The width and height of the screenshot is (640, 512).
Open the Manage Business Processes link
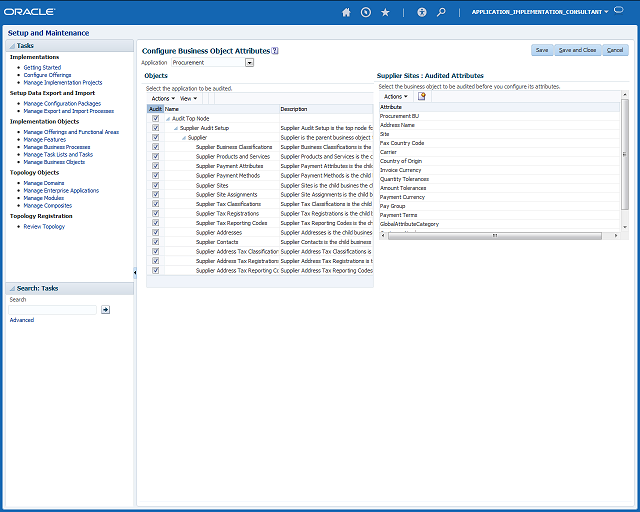click(x=57, y=147)
